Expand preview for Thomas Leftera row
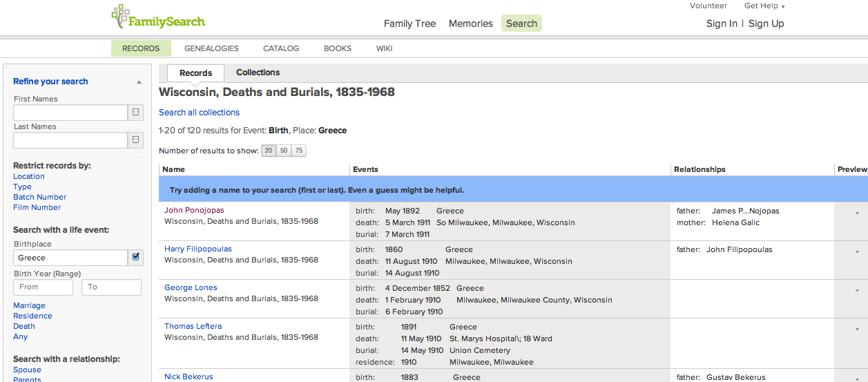This screenshot has width=868, height=382. [857, 330]
